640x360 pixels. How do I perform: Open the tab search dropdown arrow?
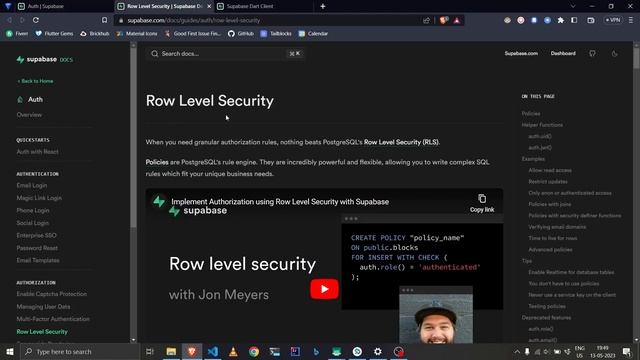coord(573,6)
